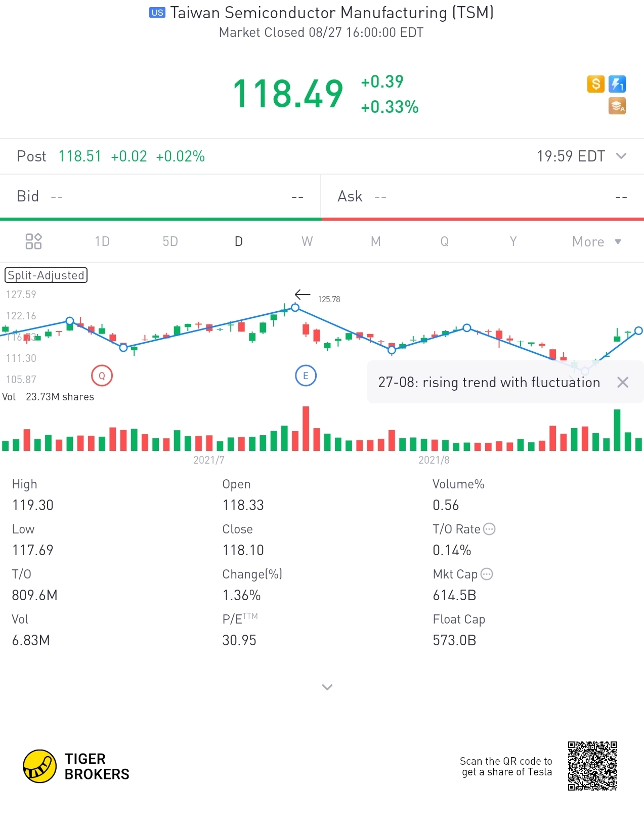644x828 pixels.
Task: Toggle the Split-Adjusted chart option
Action: tap(46, 275)
